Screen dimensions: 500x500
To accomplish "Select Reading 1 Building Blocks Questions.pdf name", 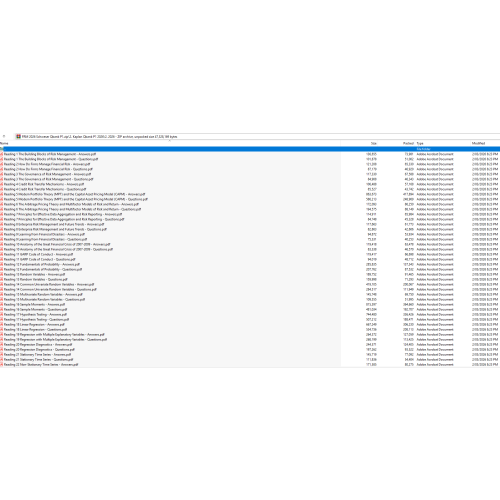I will point(51,159).
